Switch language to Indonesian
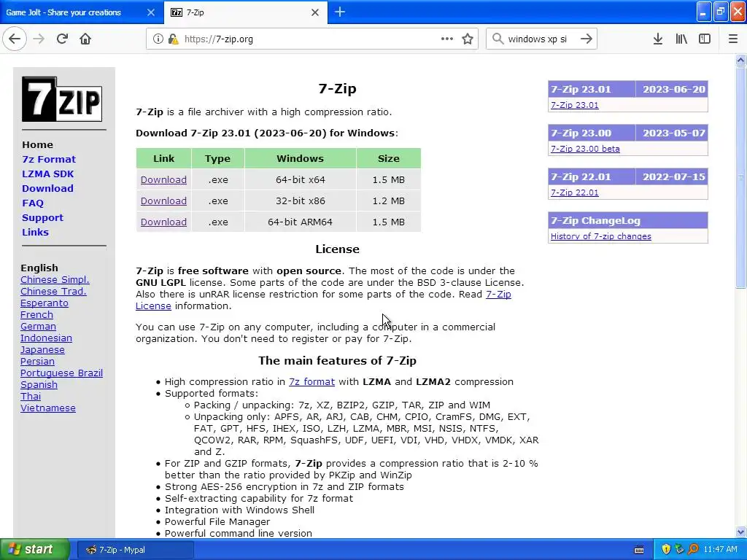747x560 pixels. tap(46, 338)
